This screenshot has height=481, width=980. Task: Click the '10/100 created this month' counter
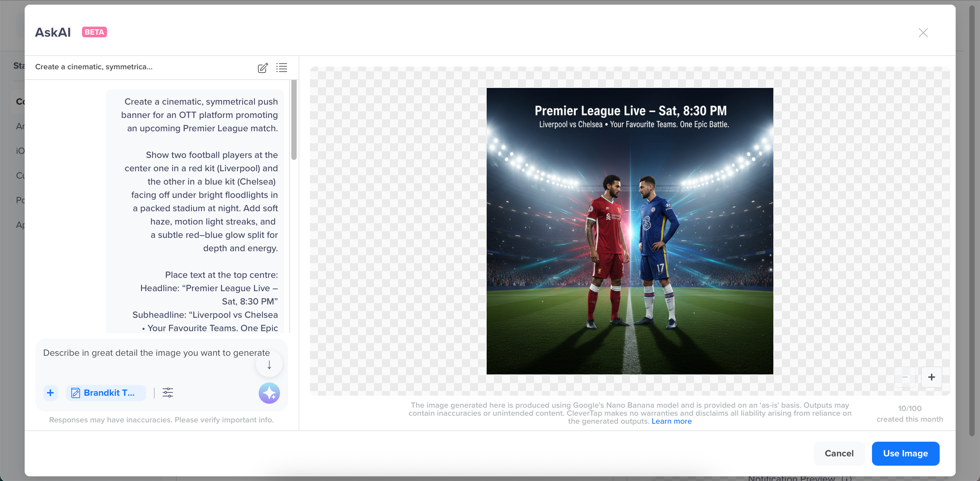tap(910, 414)
